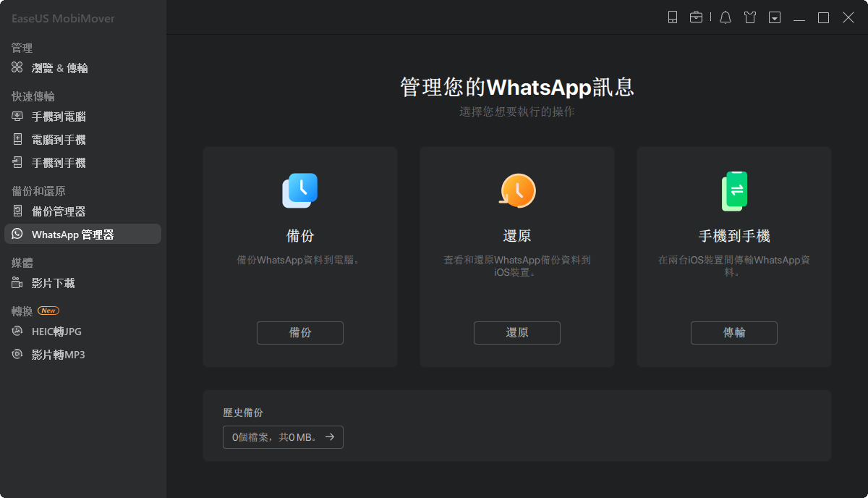The width and height of the screenshot is (868, 498).
Task: Click the 還原 button to restore WhatsApp data
Action: (516, 333)
